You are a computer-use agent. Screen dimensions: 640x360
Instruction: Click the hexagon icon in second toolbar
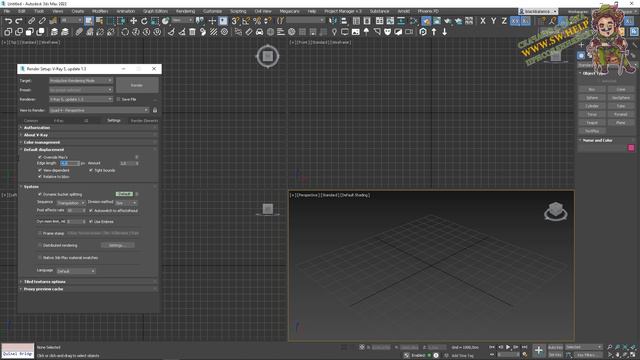423,32
